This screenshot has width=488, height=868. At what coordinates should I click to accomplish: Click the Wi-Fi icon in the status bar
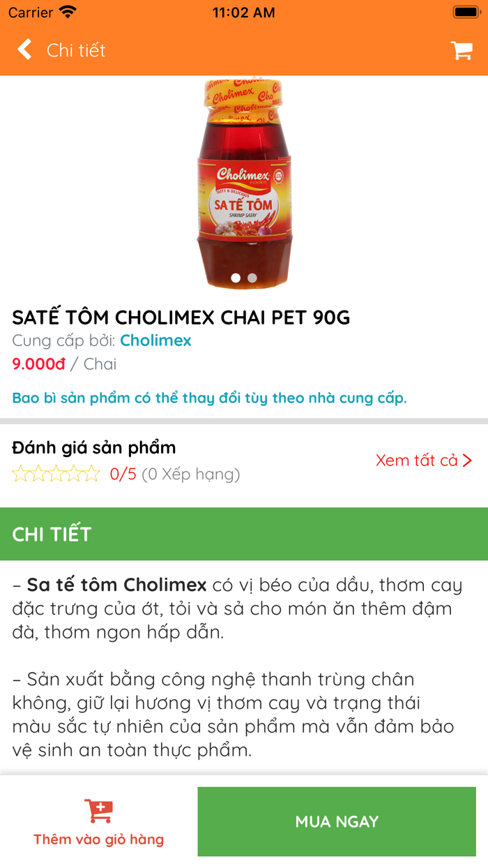pos(68,13)
